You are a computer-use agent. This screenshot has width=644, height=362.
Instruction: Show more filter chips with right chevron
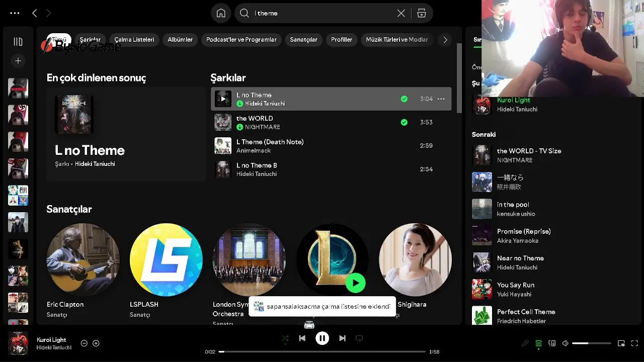445,40
